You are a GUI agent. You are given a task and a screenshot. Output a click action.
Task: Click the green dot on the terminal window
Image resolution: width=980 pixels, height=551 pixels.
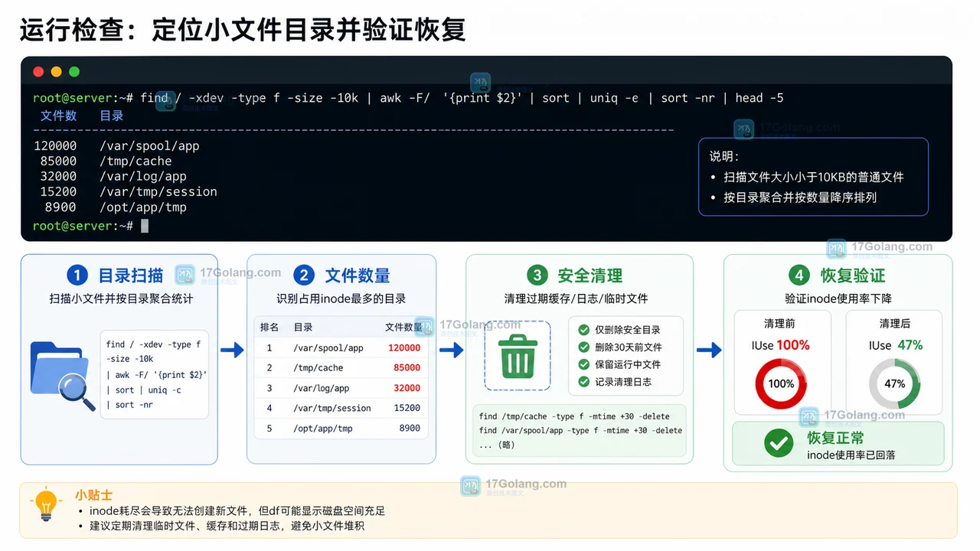point(74,72)
